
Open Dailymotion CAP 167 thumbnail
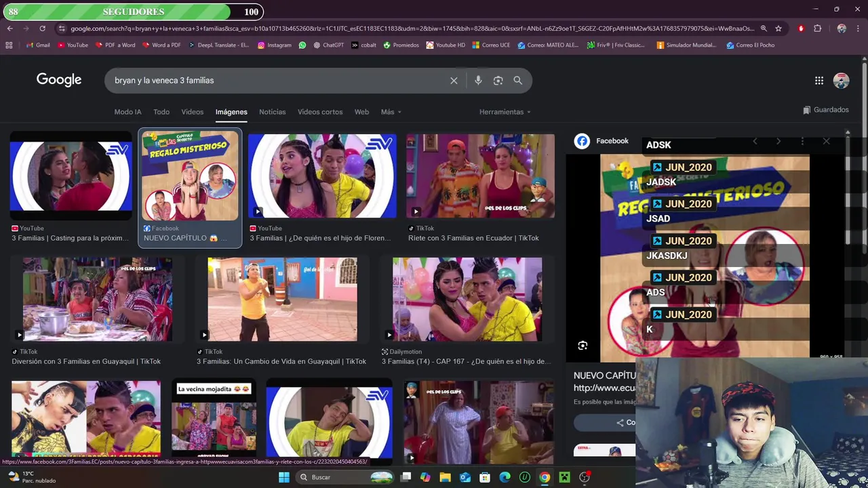click(467, 299)
